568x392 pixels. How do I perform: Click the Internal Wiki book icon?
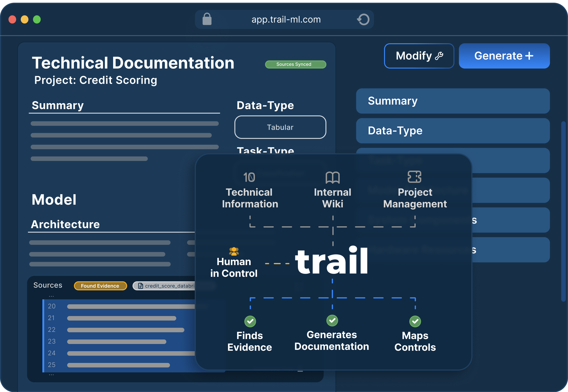(x=332, y=178)
